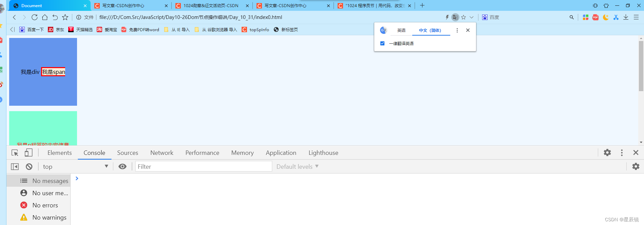Open the browser home page
Viewport: 644px width, 225px height.
pos(45,17)
